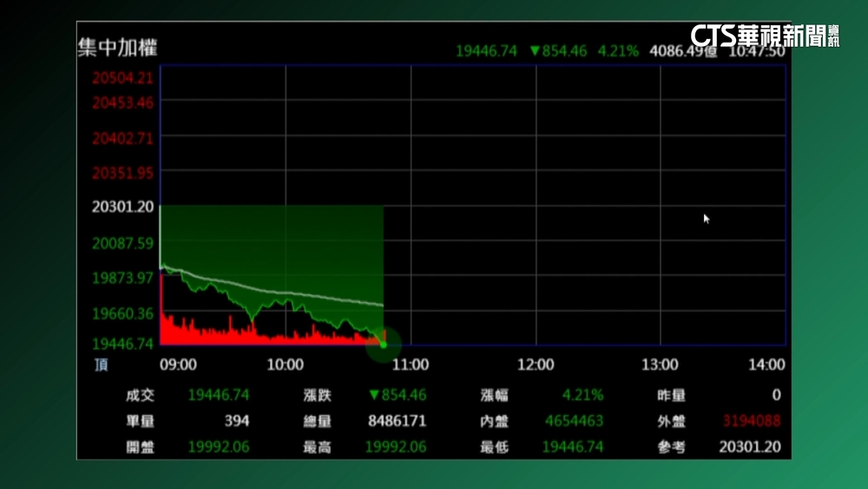This screenshot has height=489, width=868.
Task: Click the 集中加權 index title
Action: click(x=117, y=48)
